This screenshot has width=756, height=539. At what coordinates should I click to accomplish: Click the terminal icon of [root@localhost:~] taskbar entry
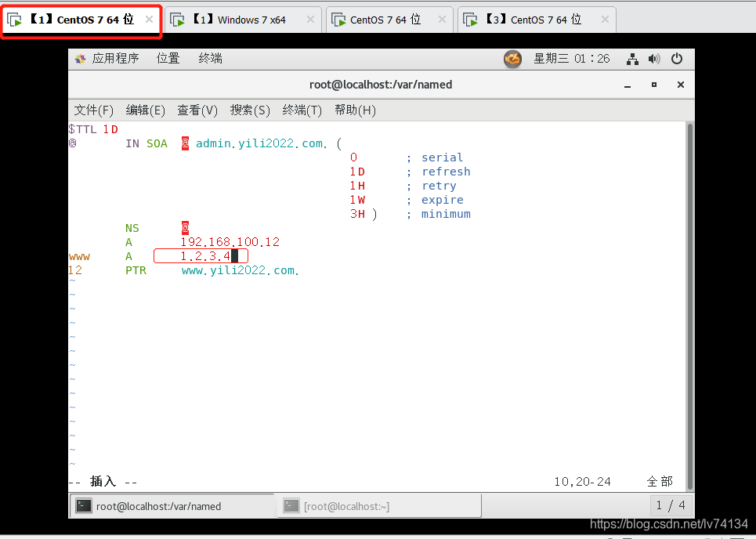[291, 506]
